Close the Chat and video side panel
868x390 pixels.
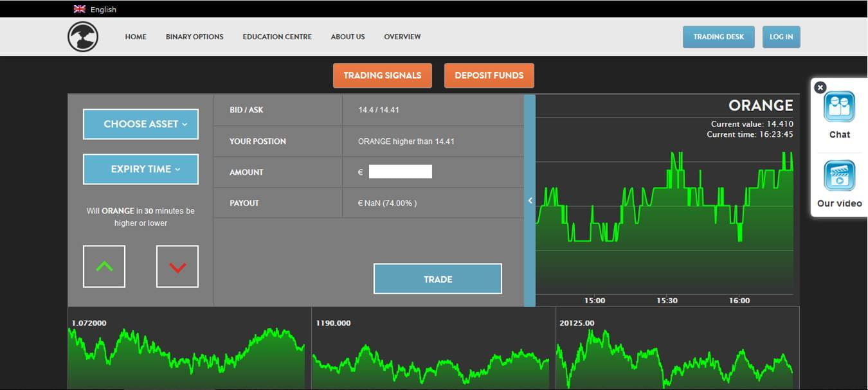point(820,87)
